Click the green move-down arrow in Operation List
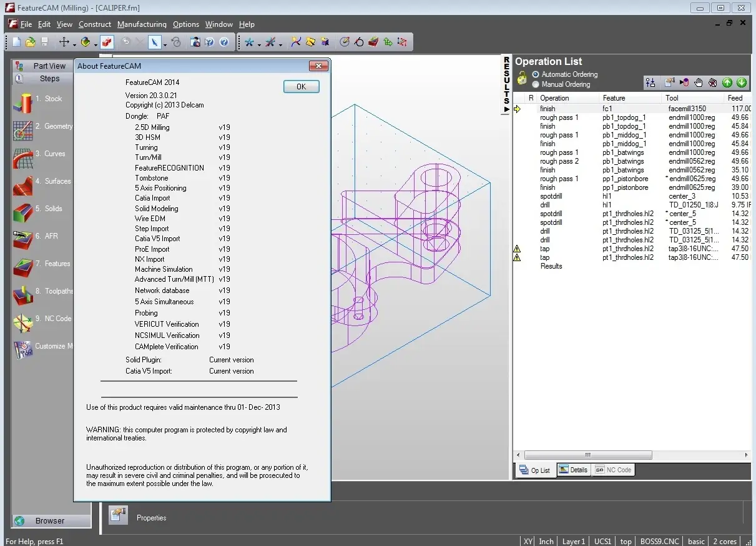Viewport: 756px width, 546px height. [742, 82]
